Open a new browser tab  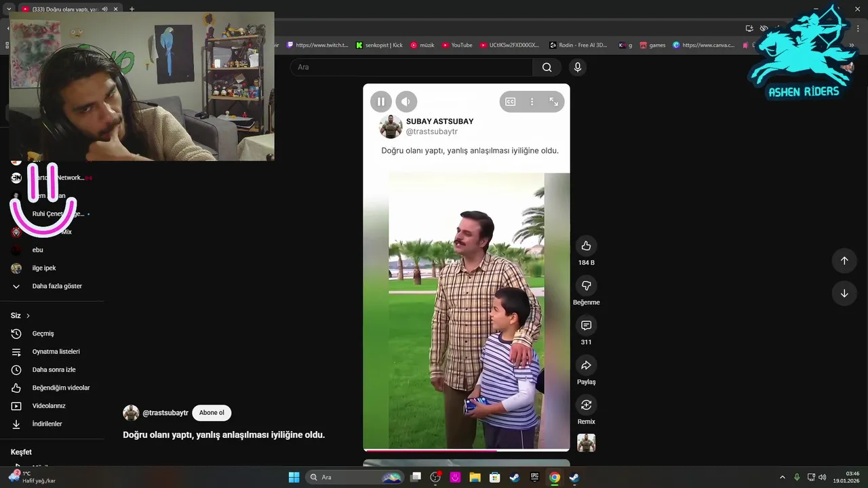(132, 9)
